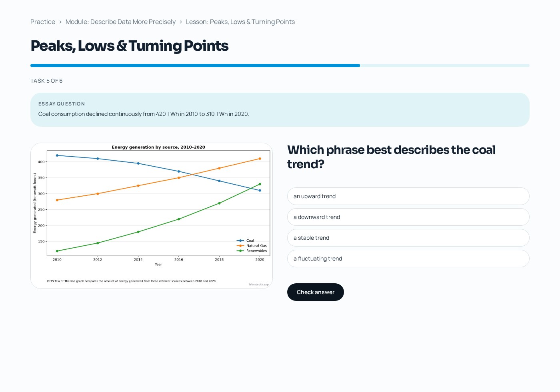Select the "an upward trend" answer option
Viewport: 560px width, 392px height.
(x=408, y=196)
